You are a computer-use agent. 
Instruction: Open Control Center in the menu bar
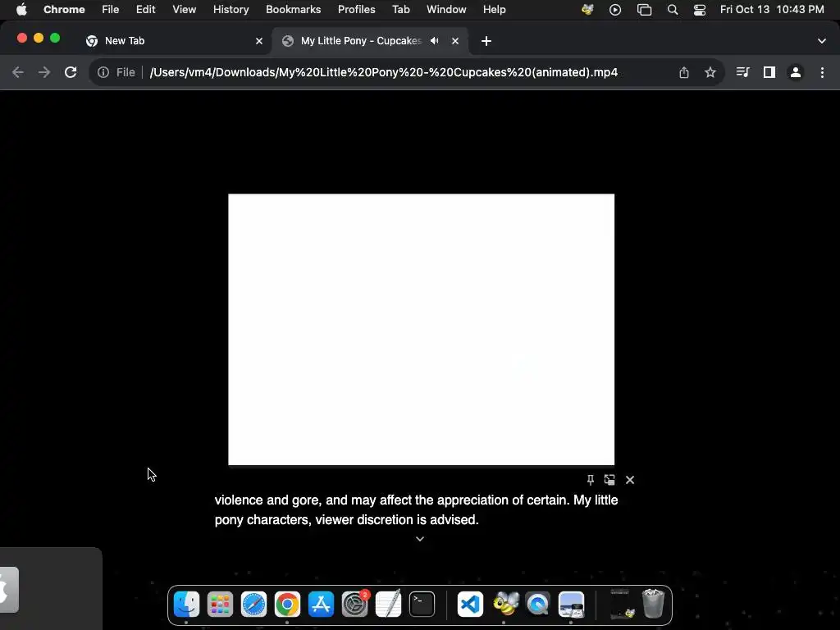pyautogui.click(x=700, y=10)
